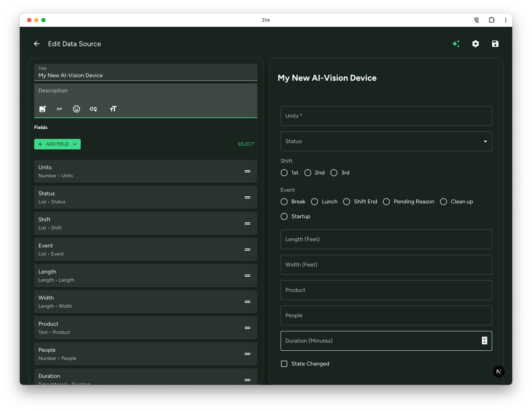This screenshot has width=532, height=411.
Task: Choose the Startup event option
Action: point(284,216)
